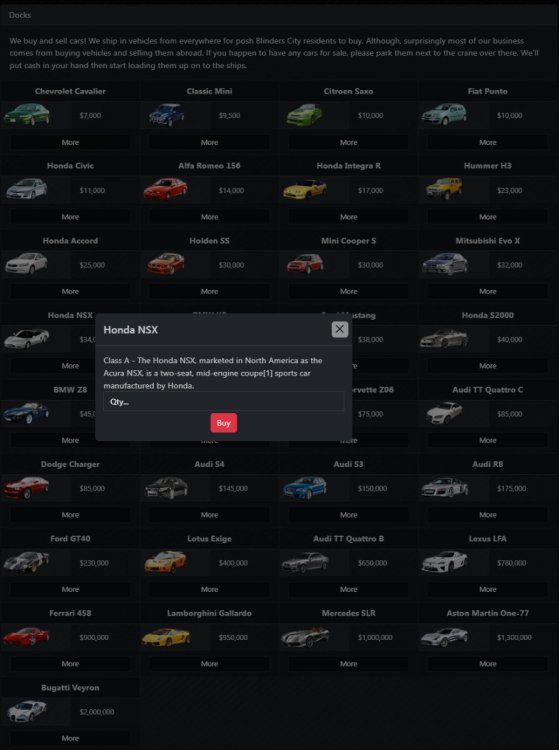
Task: Open More for Audi TT Quattro C
Action: point(488,440)
